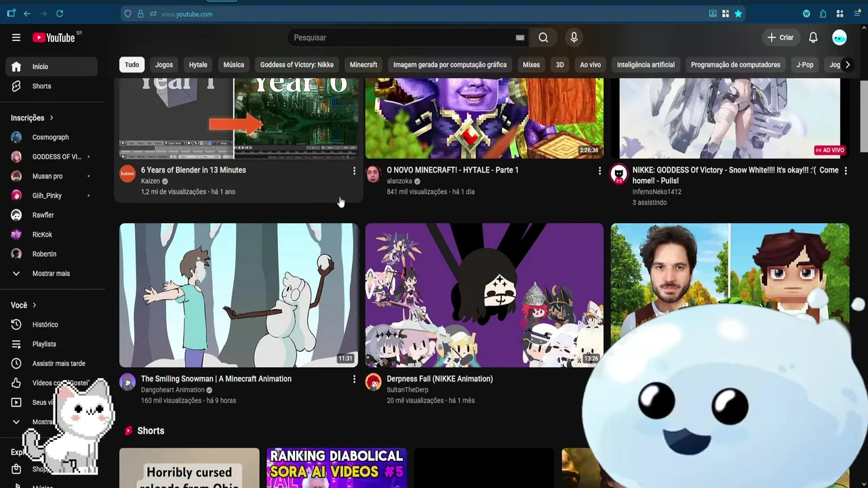This screenshot has width=868, height=488.
Task: Open Kaizen channel avatar
Action: tap(127, 174)
